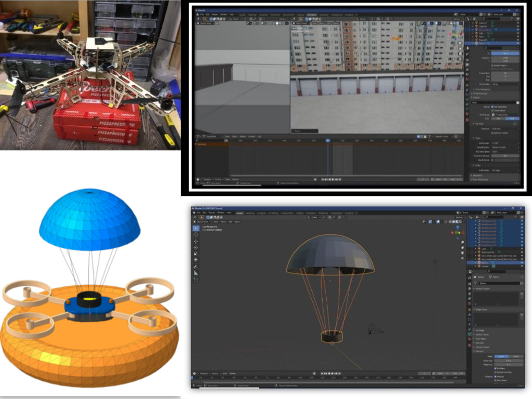This screenshot has width=532, height=399.
Task: Open the Animation workspace tab in the building scene window
Action: pos(312,15)
